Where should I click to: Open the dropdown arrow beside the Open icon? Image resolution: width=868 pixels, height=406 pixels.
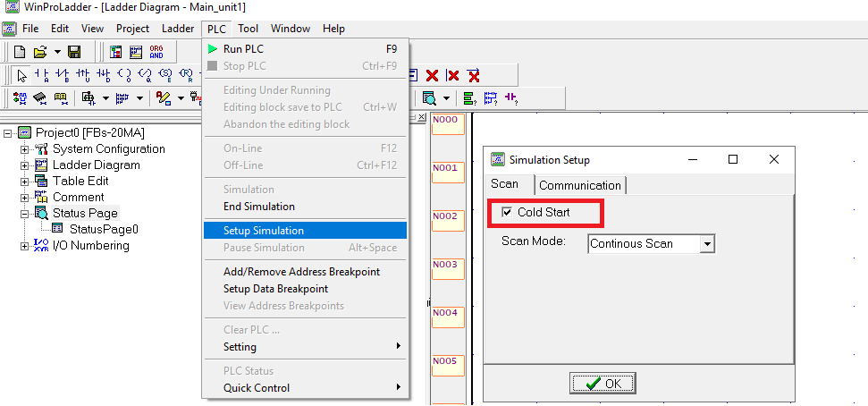[57, 52]
